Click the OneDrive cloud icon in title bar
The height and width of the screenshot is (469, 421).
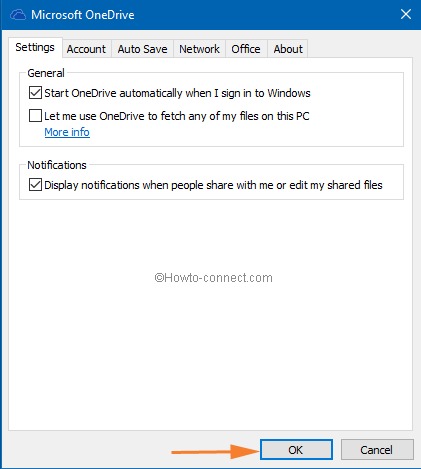point(18,15)
